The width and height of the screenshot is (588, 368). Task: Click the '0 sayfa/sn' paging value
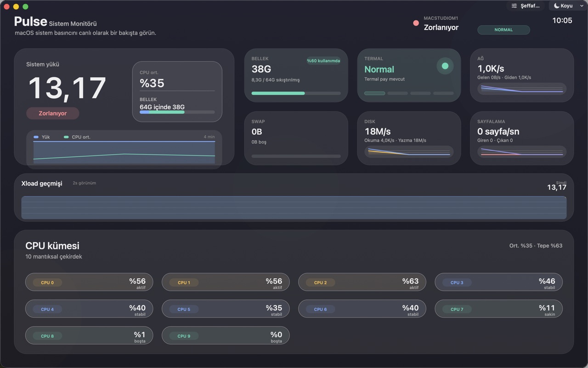[498, 132]
